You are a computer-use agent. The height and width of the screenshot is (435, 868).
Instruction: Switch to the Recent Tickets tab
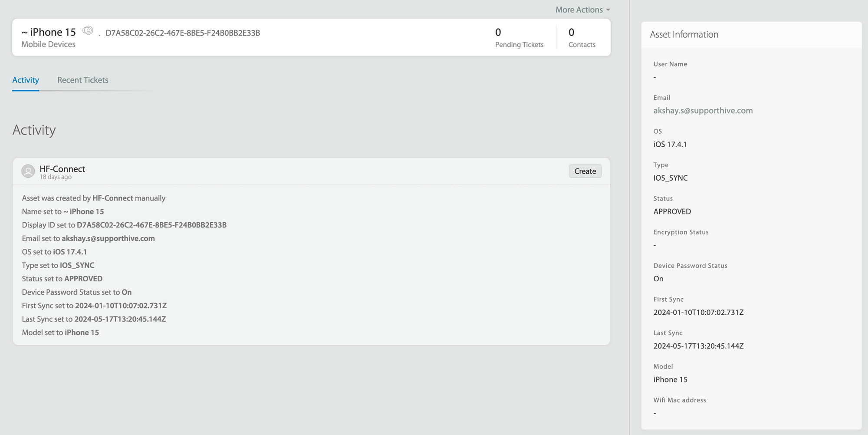[82, 80]
